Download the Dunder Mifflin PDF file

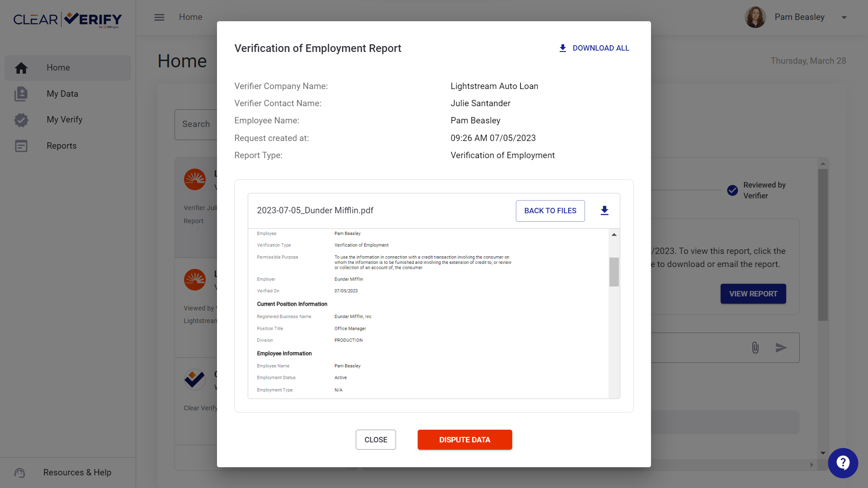[x=604, y=211]
